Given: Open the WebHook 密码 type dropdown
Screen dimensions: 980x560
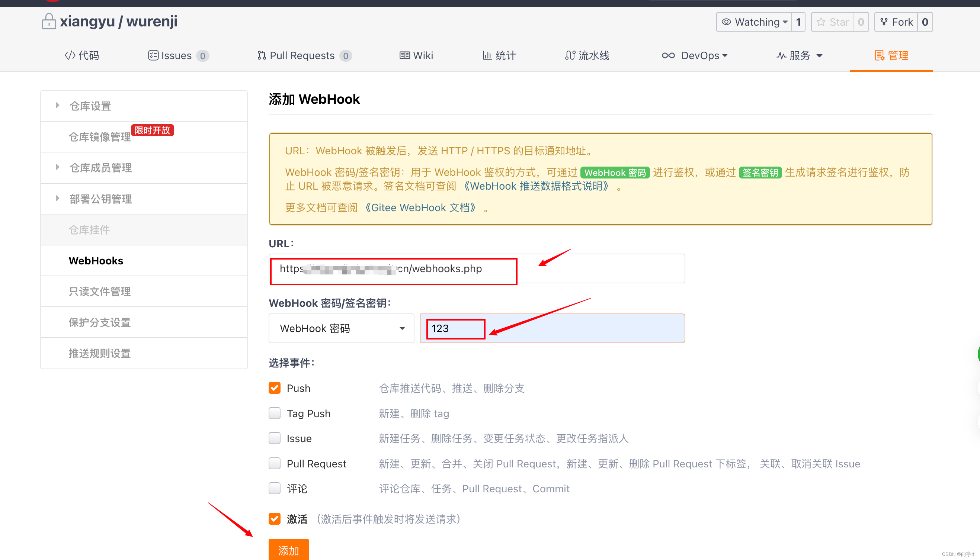Looking at the screenshot, I should tap(341, 328).
